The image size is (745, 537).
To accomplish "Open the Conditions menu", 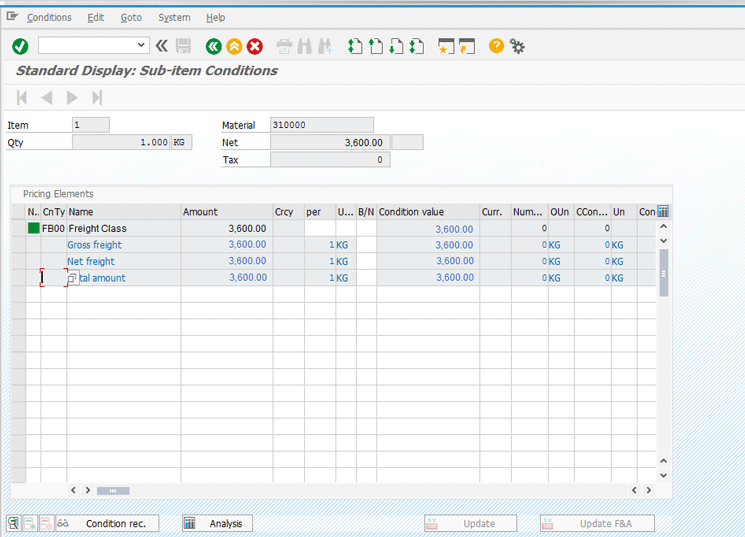I will (49, 18).
